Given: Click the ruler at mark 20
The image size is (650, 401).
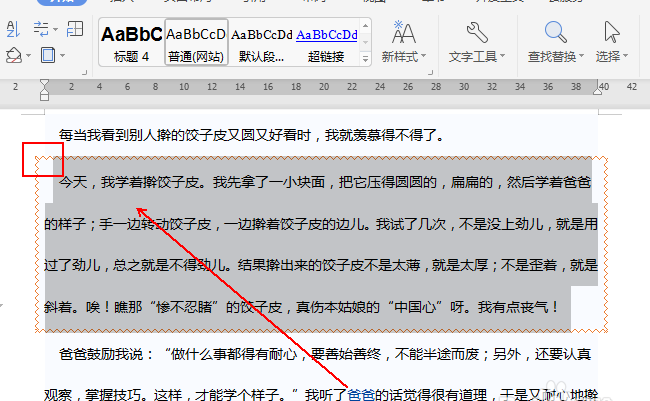Looking at the screenshot, I should (324, 87).
